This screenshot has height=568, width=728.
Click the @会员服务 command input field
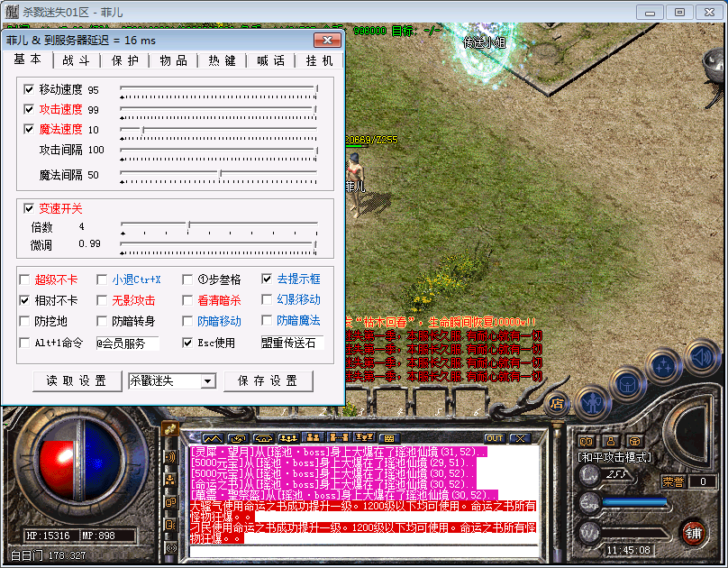point(127,344)
